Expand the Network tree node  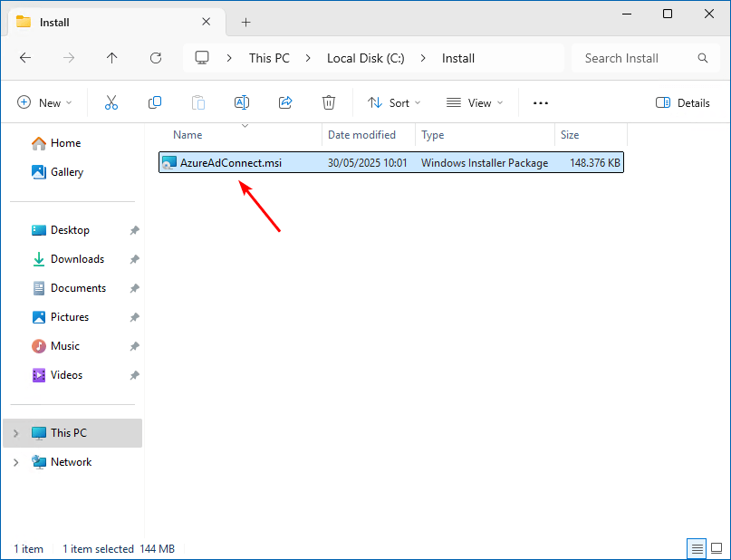pyautogui.click(x=15, y=462)
